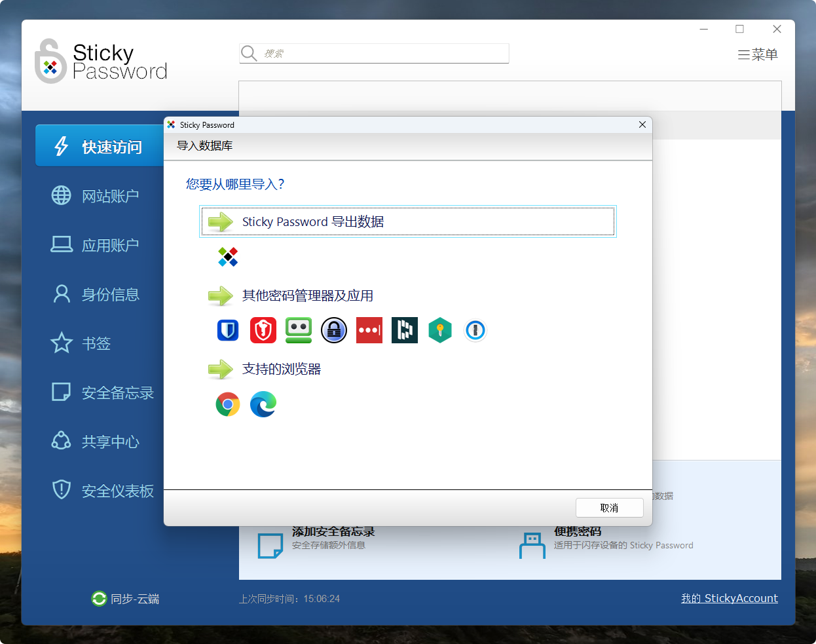The width and height of the screenshot is (816, 644).
Task: Select the red shield-and-key password manager icon
Action: pos(263,330)
